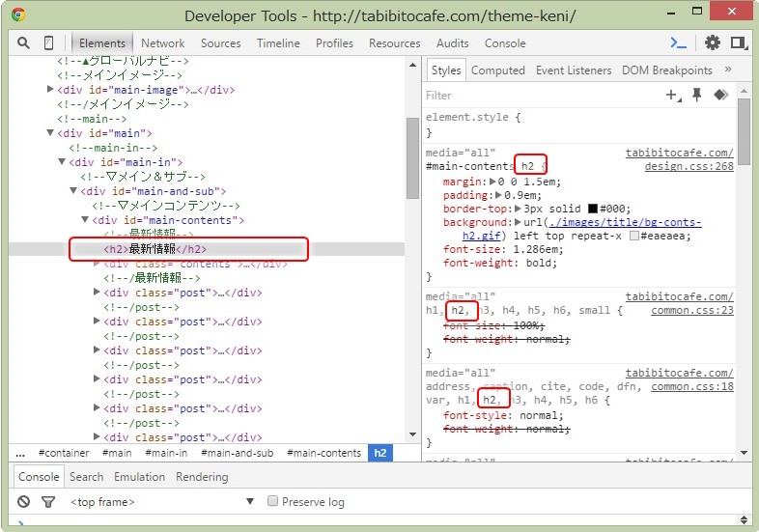This screenshot has height=532, width=759.
Task: Click font-size 1.286em value
Action: point(537,250)
